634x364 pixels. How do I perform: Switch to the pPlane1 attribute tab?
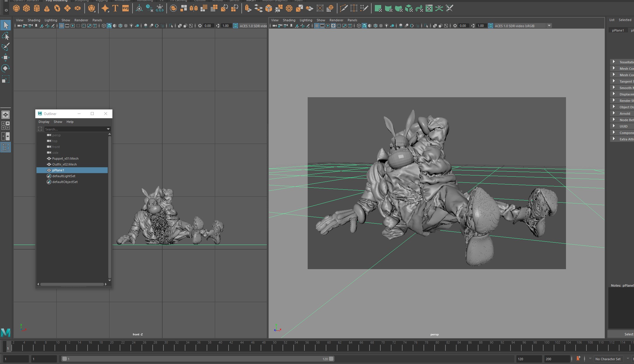click(x=618, y=30)
